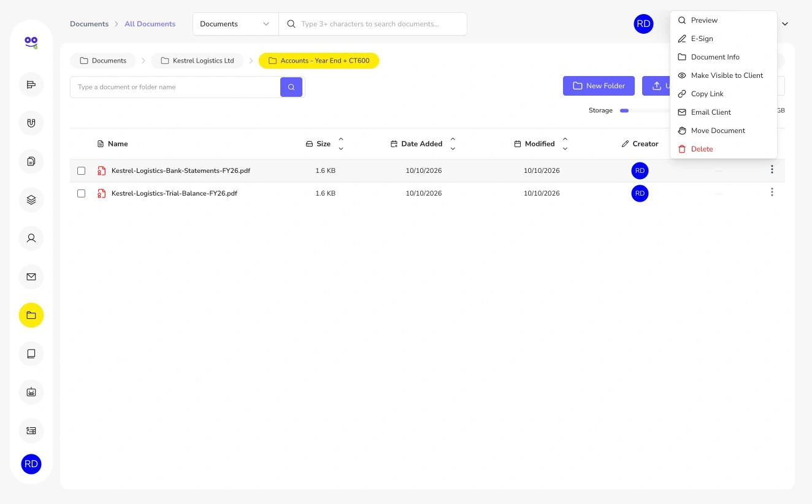Select E-Sign from the context menu
The height and width of the screenshot is (504, 812).
(724, 39)
